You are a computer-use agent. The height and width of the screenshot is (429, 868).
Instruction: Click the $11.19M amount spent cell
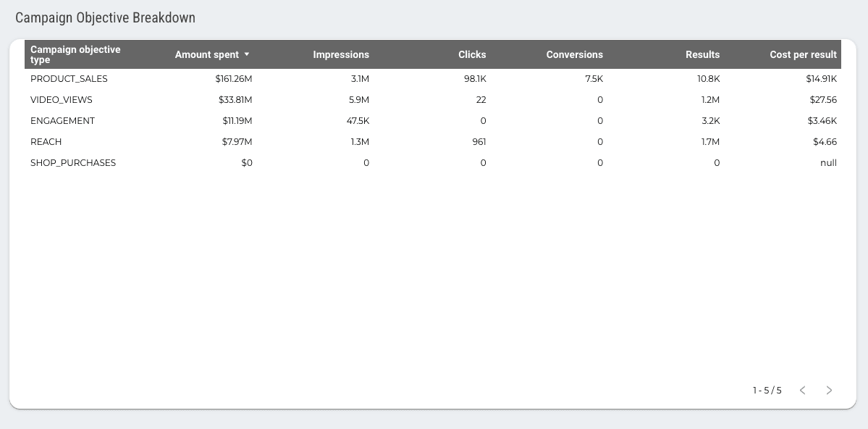[237, 121]
